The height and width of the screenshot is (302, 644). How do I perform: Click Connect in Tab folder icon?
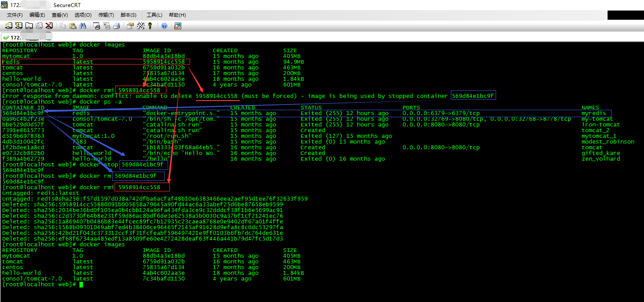pyautogui.click(x=29, y=26)
